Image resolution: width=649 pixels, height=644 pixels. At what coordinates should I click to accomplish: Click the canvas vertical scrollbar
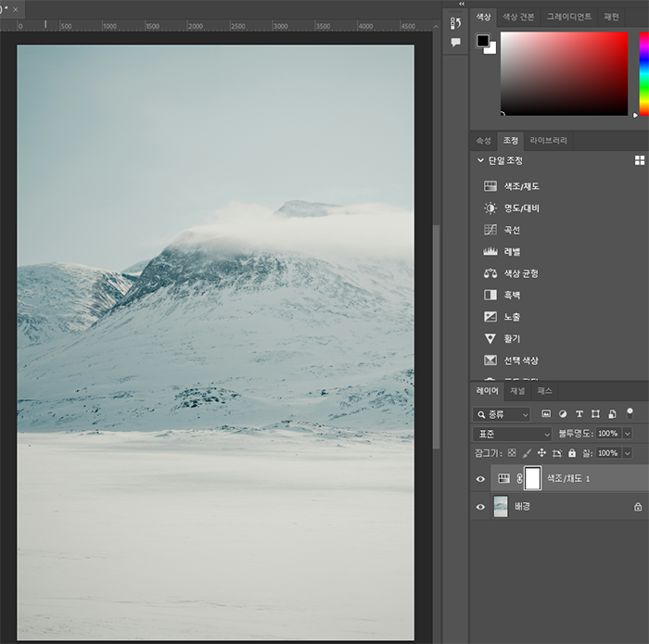(x=436, y=336)
